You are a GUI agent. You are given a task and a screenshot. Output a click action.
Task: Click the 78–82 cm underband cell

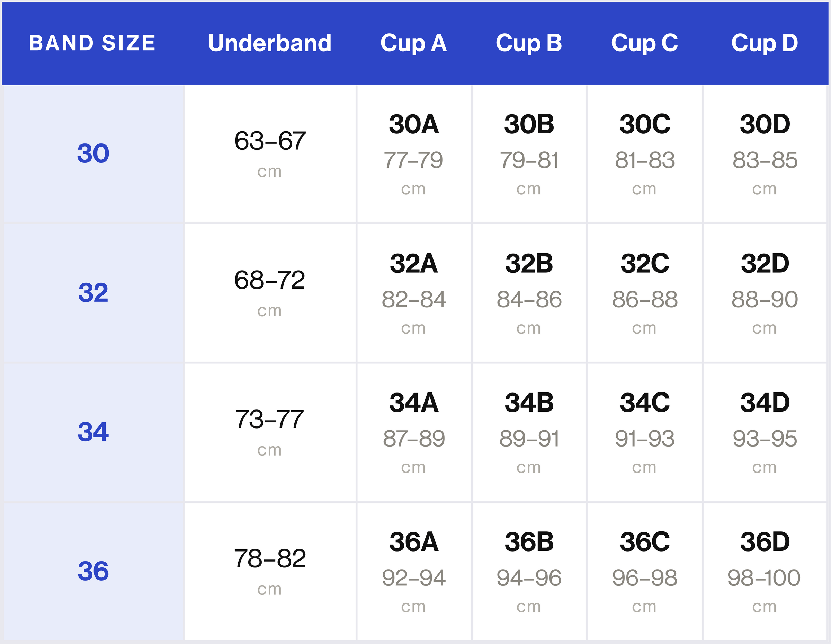click(270, 571)
